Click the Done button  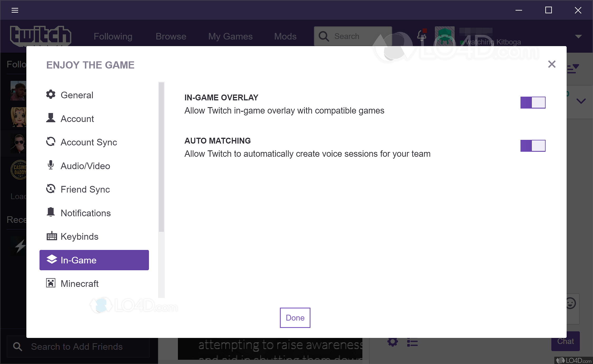pos(295,318)
